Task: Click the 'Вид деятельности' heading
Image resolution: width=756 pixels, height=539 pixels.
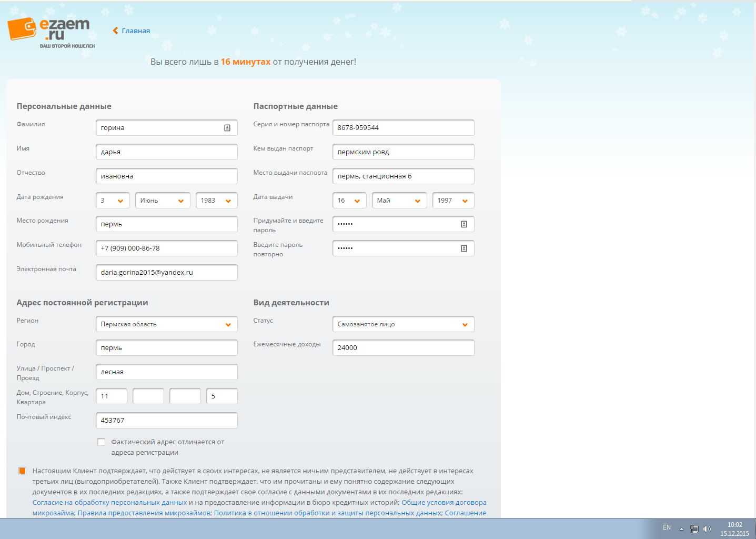Action: [x=291, y=303]
